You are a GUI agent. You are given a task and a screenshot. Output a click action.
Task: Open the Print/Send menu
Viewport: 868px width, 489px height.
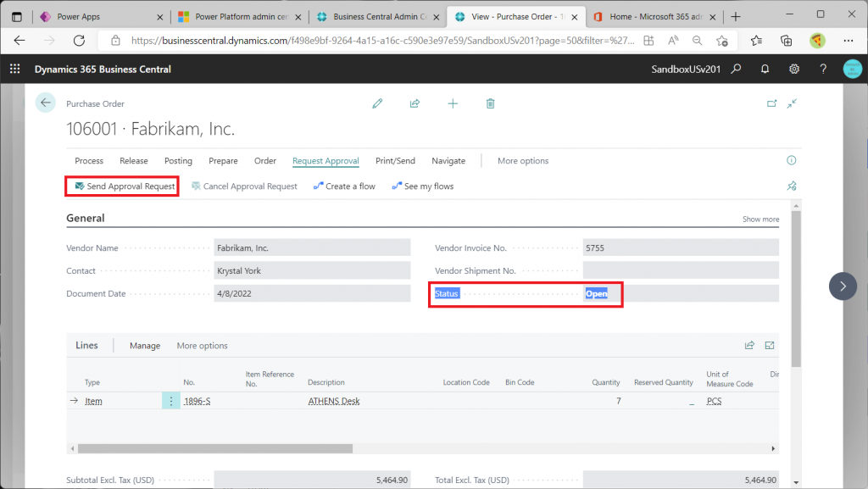395,161
